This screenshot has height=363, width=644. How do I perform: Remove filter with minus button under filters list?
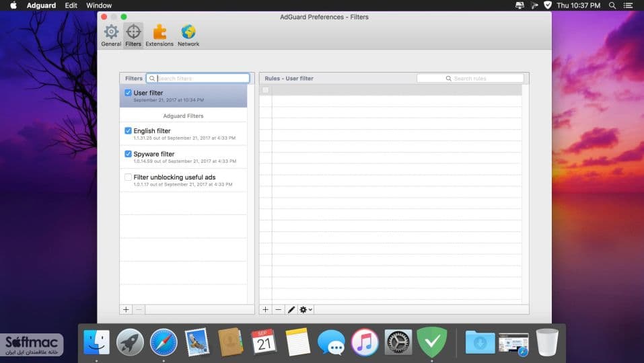point(139,310)
